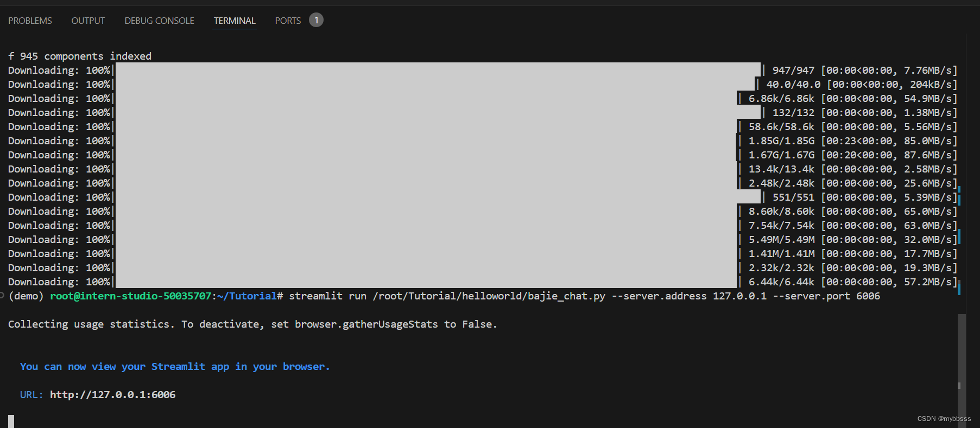This screenshot has width=980, height=428.
Task: Select the DEBUG CONSOLE tab
Action: 159,21
